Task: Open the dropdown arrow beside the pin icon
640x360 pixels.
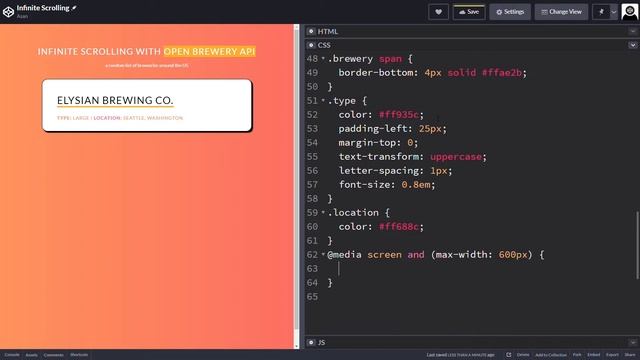Action: [x=613, y=12]
